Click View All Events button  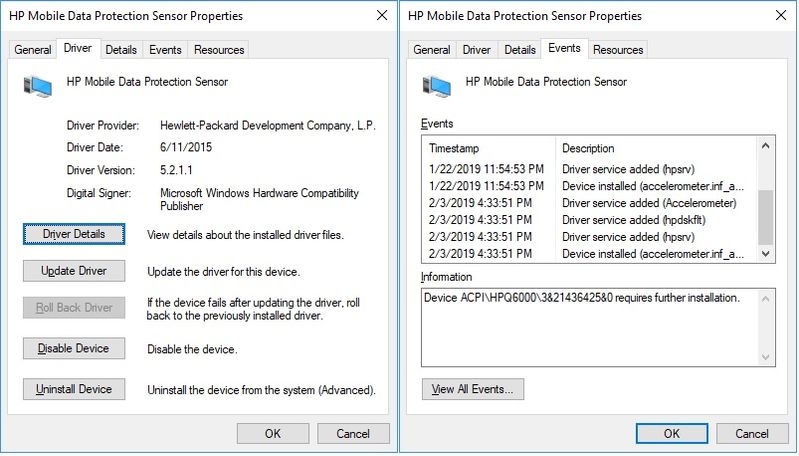point(473,389)
